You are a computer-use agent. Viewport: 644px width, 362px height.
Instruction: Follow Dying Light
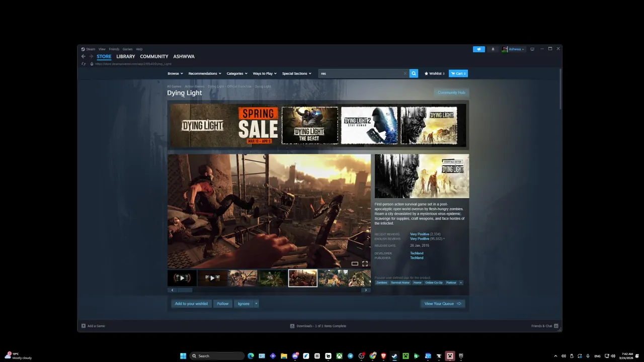pos(223,304)
